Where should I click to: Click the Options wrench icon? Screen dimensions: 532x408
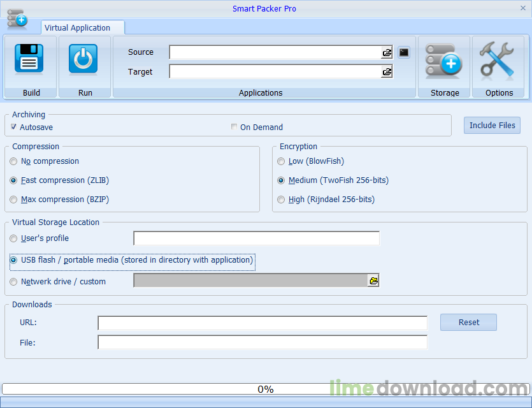498,61
